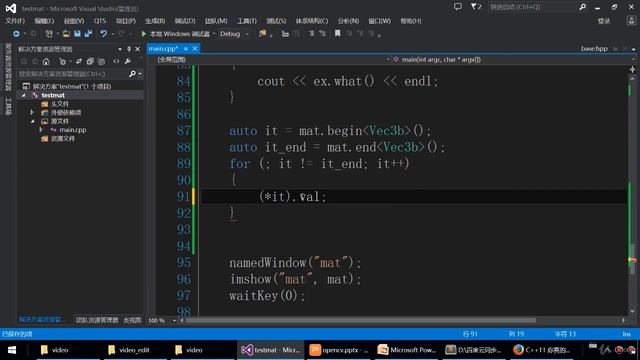The height and width of the screenshot is (360, 640).
Task: Click the navigate backward toolbar icon
Action: [x=16, y=34]
